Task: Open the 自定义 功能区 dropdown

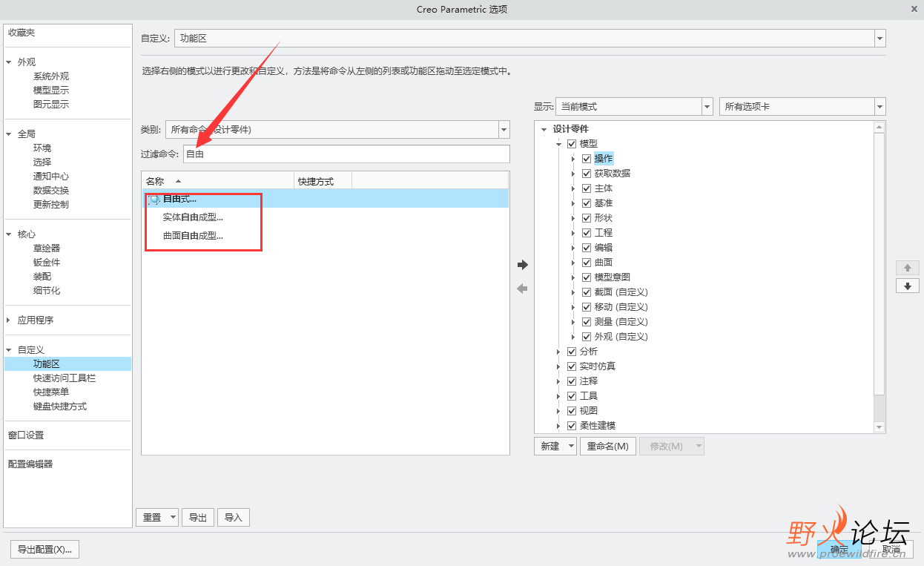Action: pos(880,38)
